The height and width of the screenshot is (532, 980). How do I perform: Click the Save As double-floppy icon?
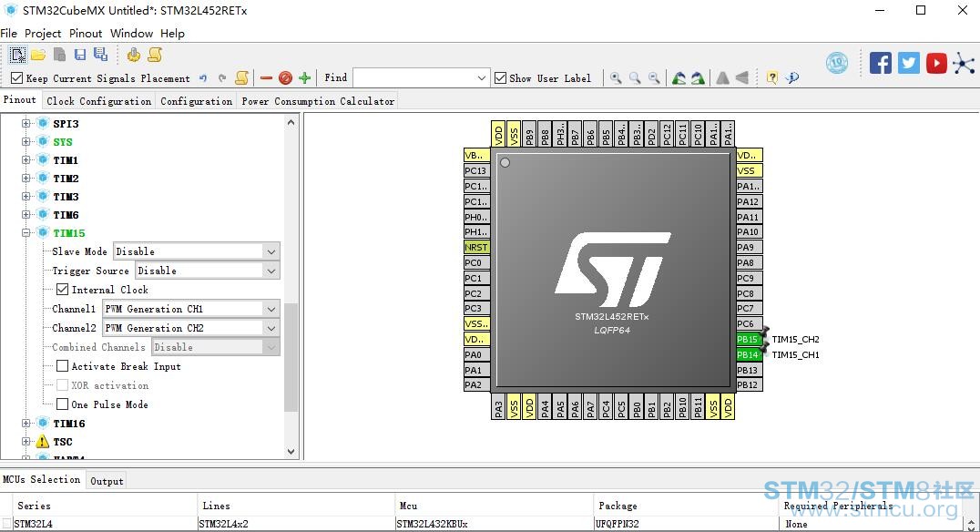point(100,55)
